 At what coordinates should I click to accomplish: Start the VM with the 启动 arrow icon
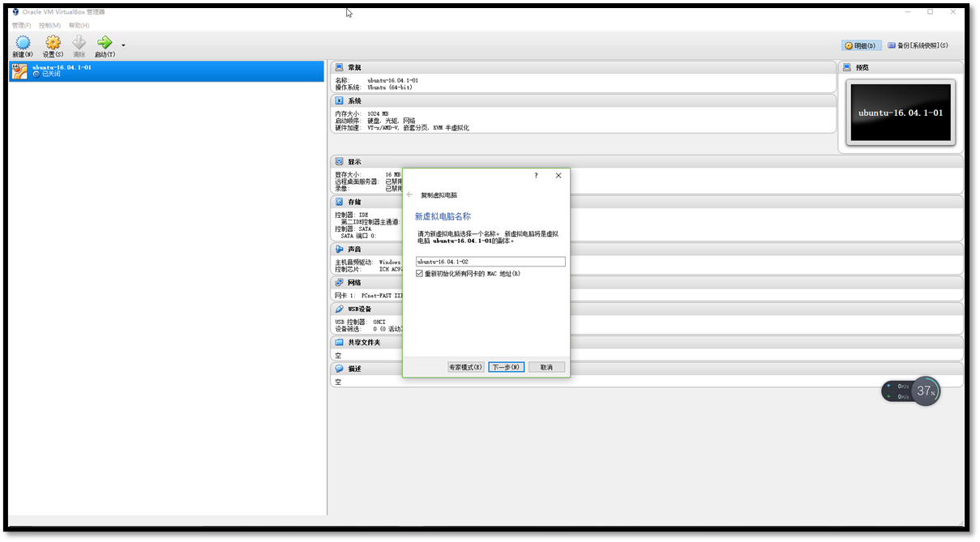pyautogui.click(x=105, y=43)
